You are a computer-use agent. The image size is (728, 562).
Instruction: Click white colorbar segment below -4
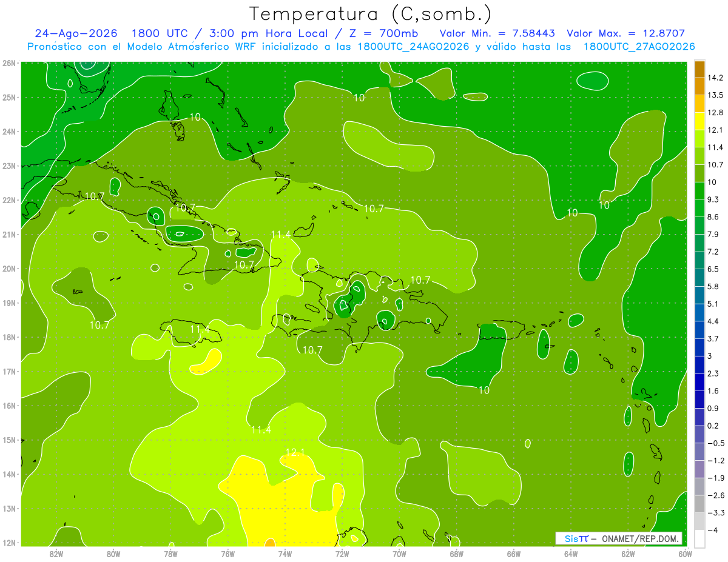(699, 538)
